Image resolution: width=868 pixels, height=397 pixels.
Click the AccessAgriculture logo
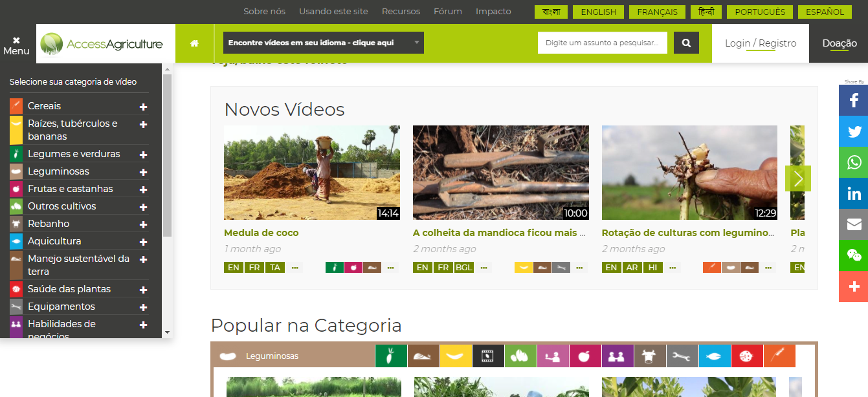[102, 44]
